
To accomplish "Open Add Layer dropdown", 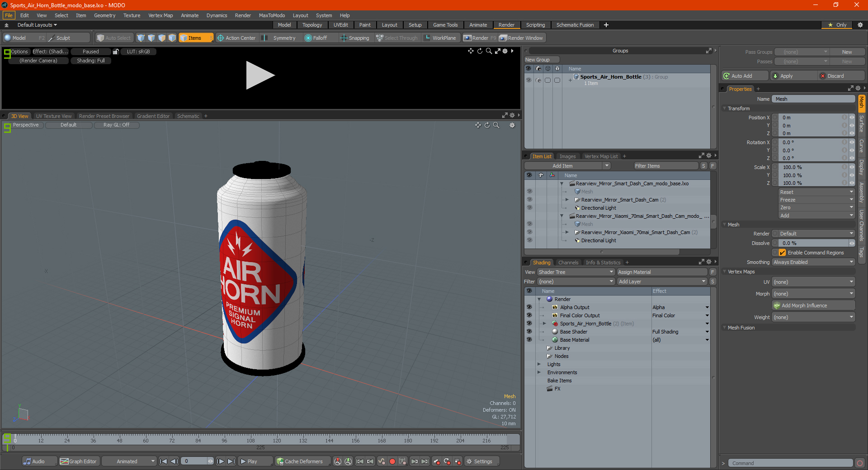I will 662,282.
